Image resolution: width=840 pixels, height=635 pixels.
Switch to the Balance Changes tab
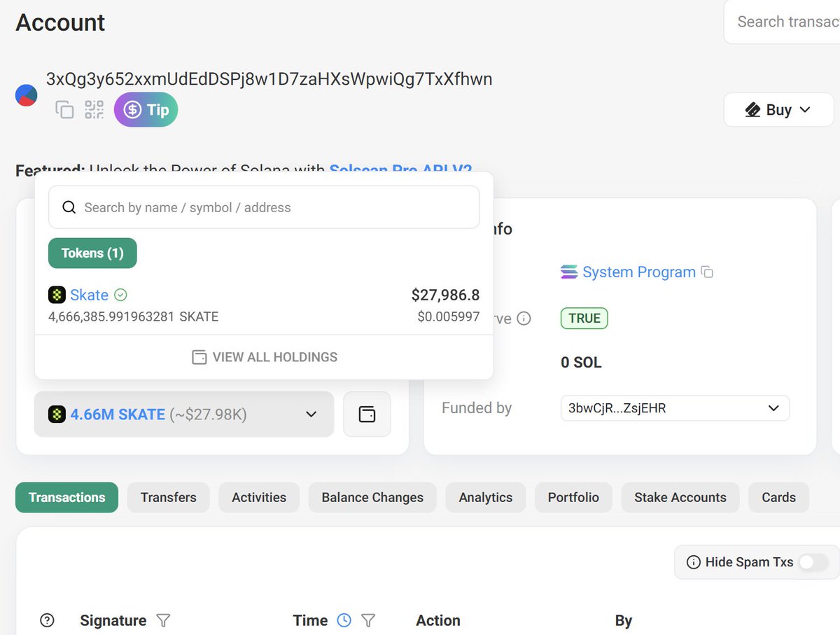(x=372, y=498)
